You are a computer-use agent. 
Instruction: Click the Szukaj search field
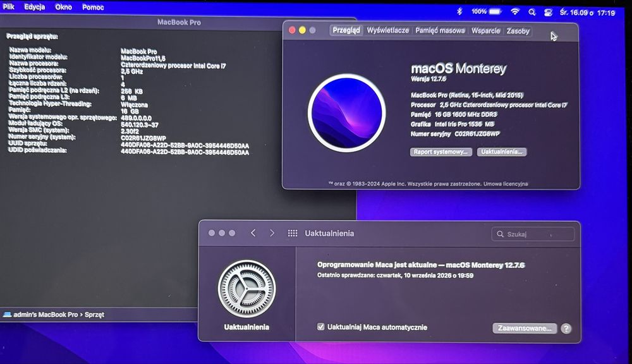coord(533,234)
